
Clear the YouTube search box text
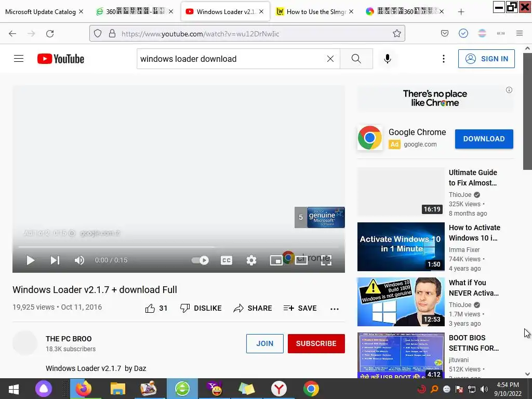(x=330, y=59)
